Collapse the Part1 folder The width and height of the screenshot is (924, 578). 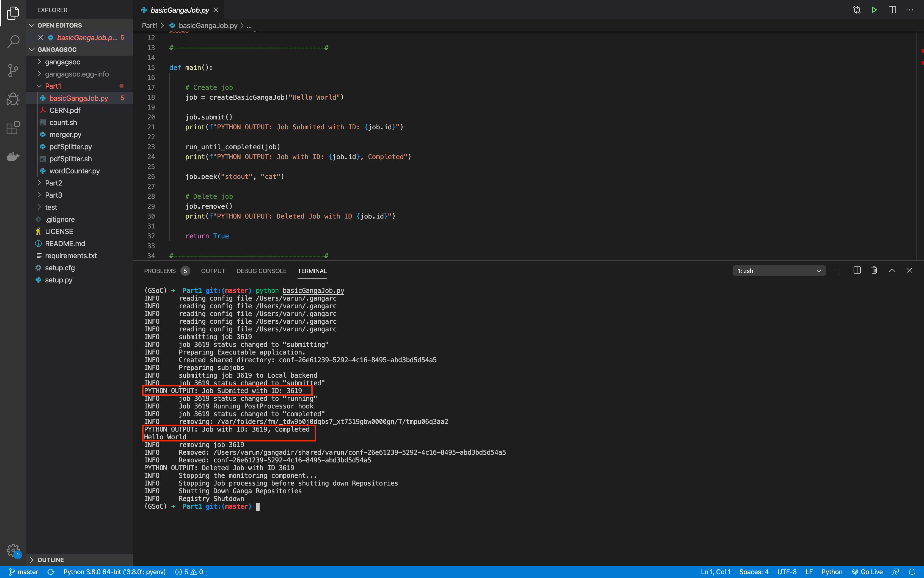(79, 86)
